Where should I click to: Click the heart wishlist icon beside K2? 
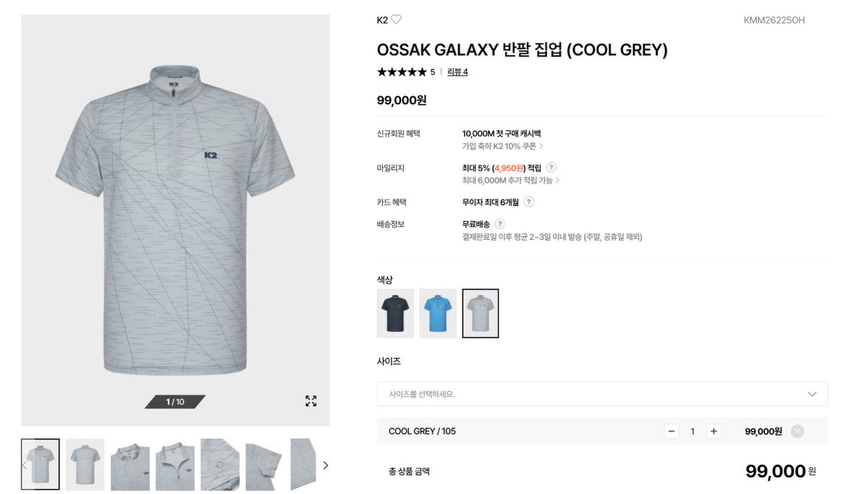(x=397, y=20)
